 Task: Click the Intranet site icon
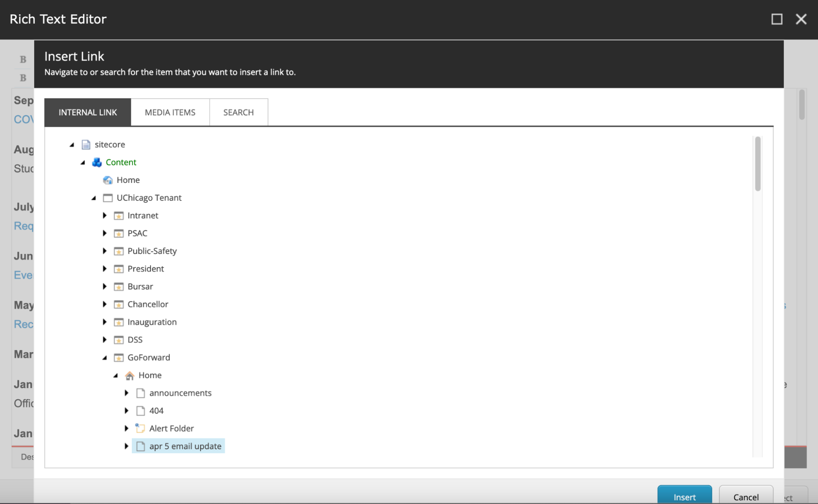pyautogui.click(x=119, y=216)
